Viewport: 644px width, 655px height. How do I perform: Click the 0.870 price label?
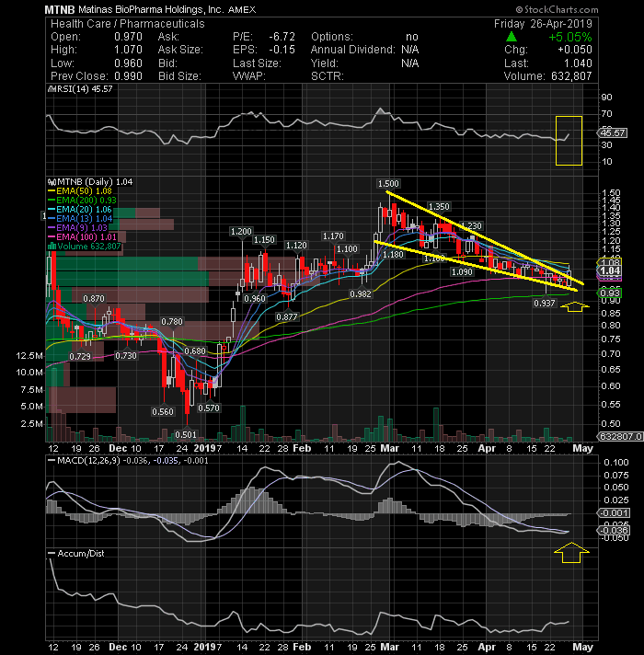(94, 299)
